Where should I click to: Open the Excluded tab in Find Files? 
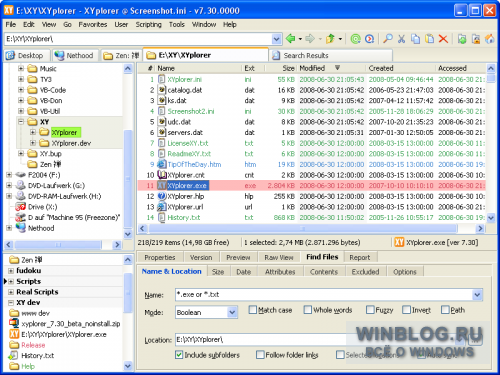[x=365, y=272]
